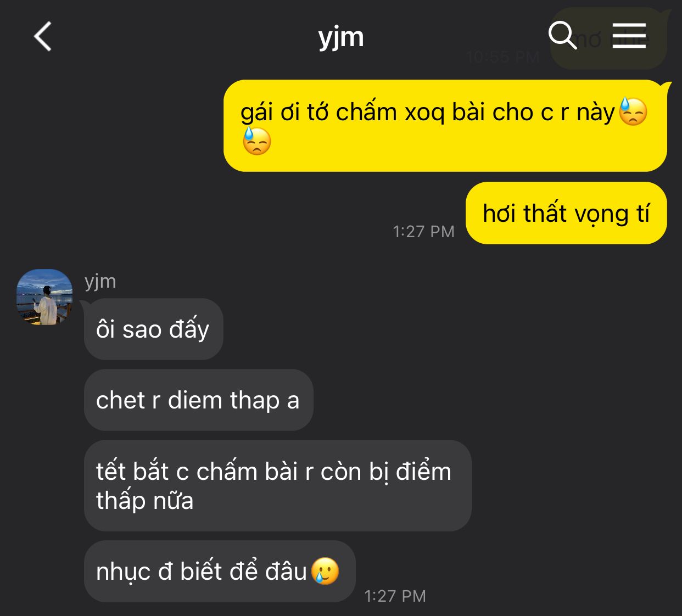The height and width of the screenshot is (616, 682).
Task: Tap the 1:27 PM timestamp beside the last gray message
Action: (395, 596)
